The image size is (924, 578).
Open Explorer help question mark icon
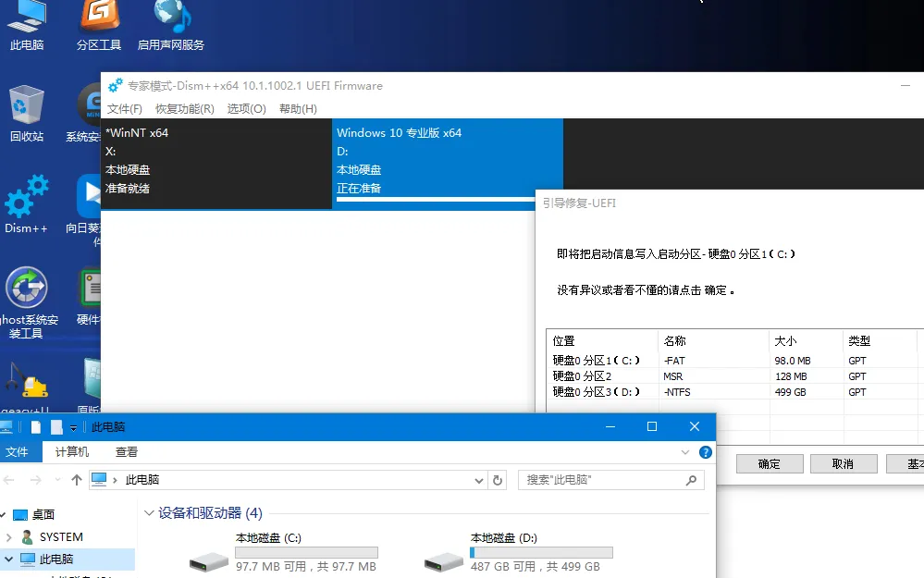pos(705,452)
